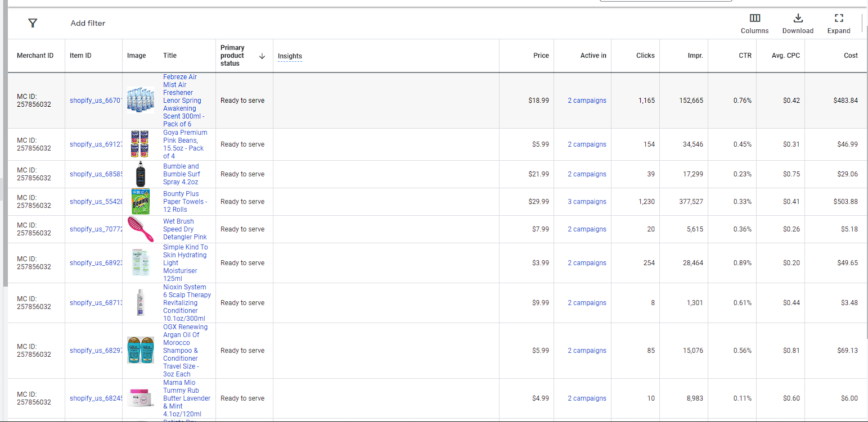Click item ID link shopify_us_6829 for OGX
The height and width of the screenshot is (422, 868).
pos(96,351)
